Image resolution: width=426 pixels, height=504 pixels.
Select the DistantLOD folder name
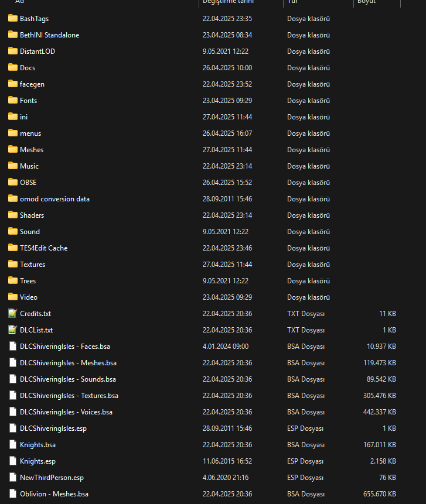click(x=38, y=52)
